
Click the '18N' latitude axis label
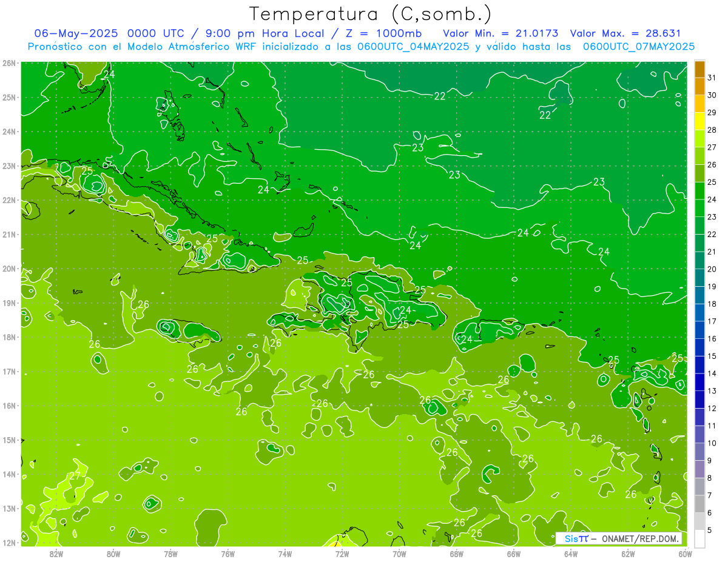click(x=8, y=337)
